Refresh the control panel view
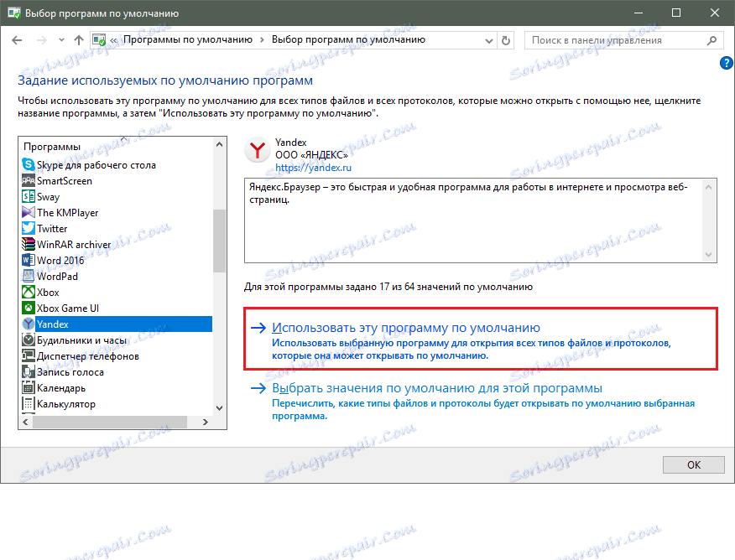 506,40
